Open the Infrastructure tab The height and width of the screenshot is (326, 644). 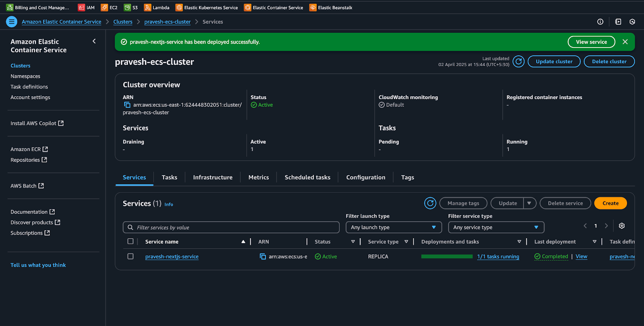[x=213, y=177]
